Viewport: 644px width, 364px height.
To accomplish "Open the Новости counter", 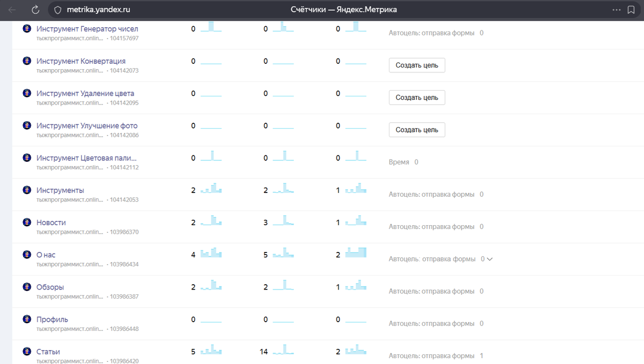I will (51, 222).
